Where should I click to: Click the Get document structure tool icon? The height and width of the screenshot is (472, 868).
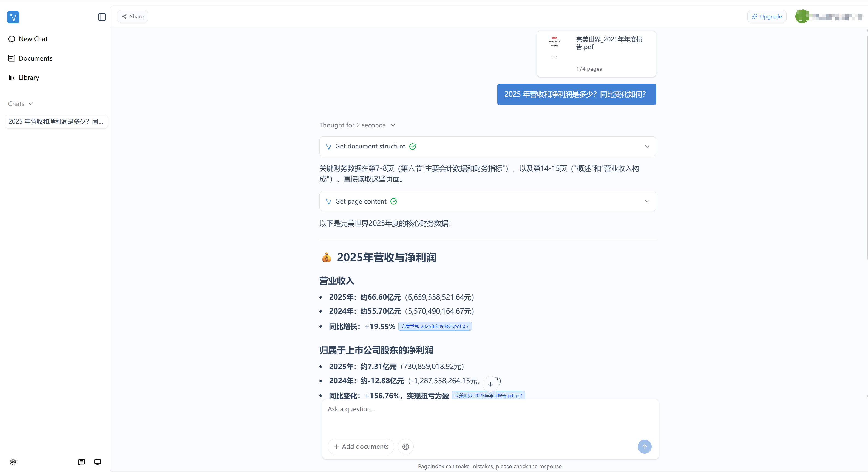[x=328, y=147]
